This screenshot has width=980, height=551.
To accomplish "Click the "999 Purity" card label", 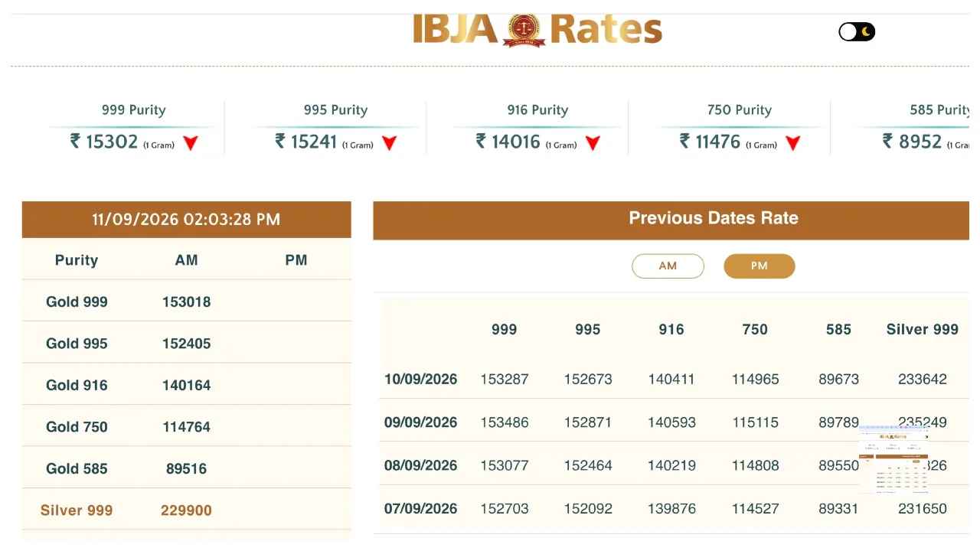I will [134, 110].
